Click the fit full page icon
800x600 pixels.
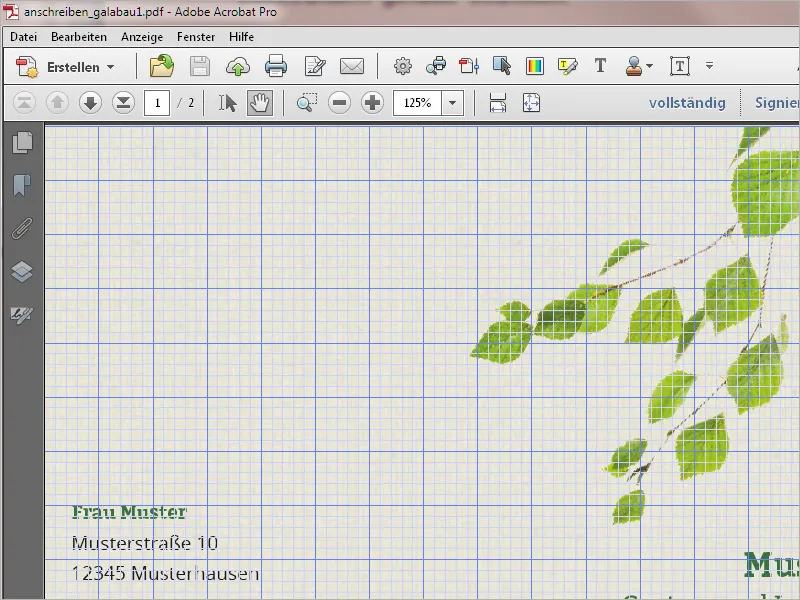click(x=531, y=103)
